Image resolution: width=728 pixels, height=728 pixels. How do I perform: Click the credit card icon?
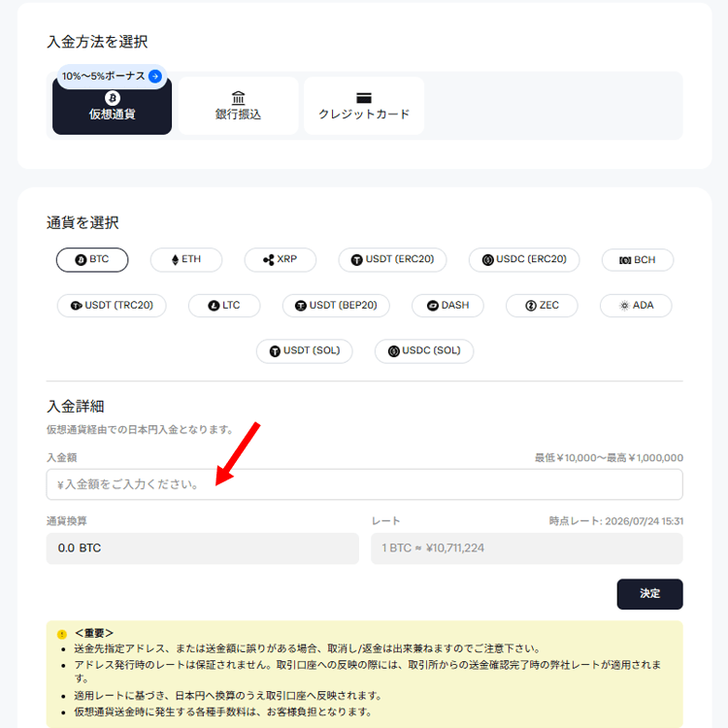point(364,98)
